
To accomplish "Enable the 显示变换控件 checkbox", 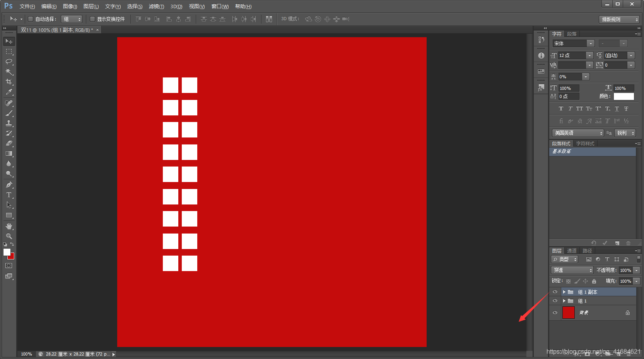I will pos(92,19).
